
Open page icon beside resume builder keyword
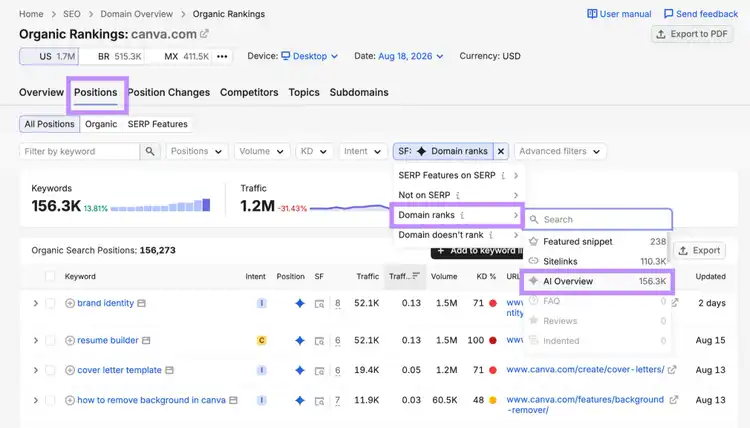pyautogui.click(x=146, y=340)
